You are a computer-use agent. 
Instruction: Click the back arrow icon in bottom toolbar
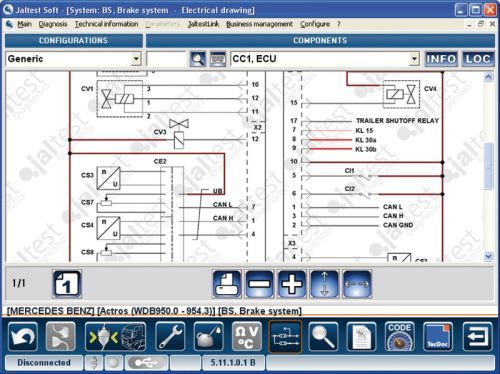(23, 336)
